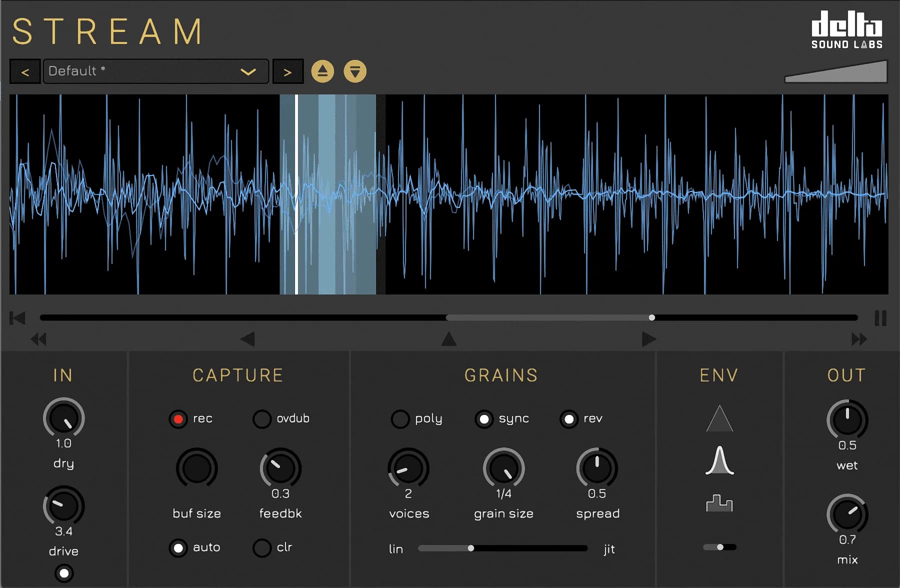Screen dimensions: 900x588
Task: Click the next preset arrow button
Action: pyautogui.click(x=287, y=71)
